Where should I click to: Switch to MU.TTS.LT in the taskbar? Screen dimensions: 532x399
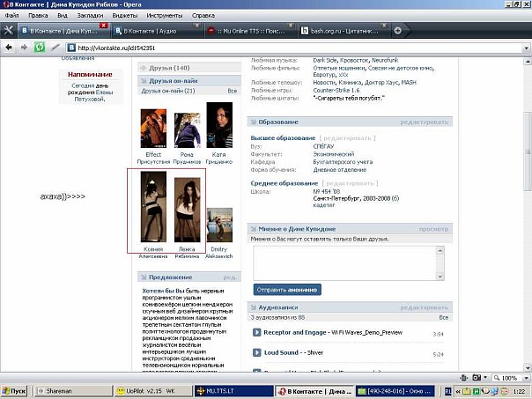(x=233, y=391)
